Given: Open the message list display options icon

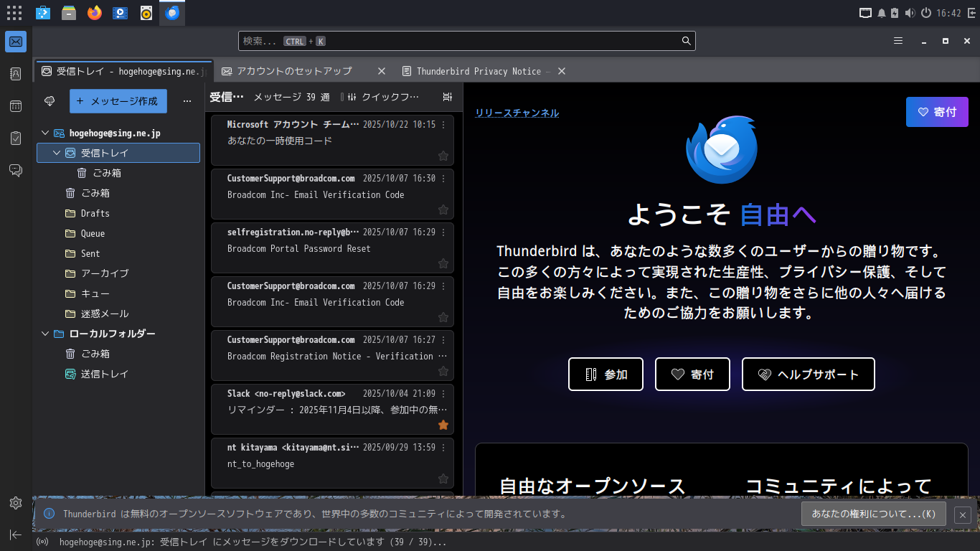Looking at the screenshot, I should click(x=448, y=97).
